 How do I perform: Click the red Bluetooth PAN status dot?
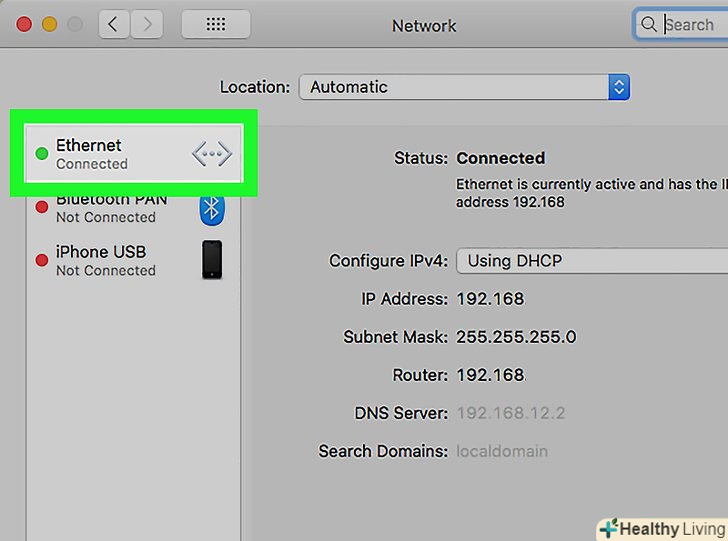pos(41,207)
